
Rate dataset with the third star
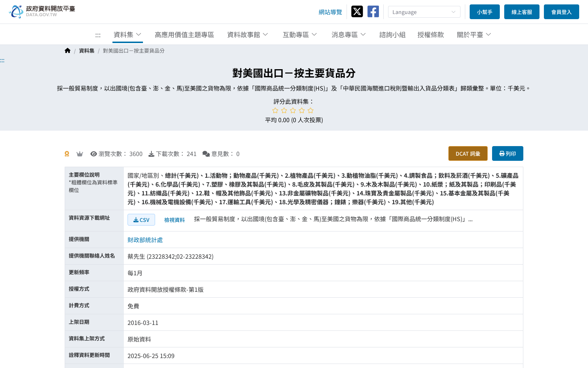click(x=293, y=110)
